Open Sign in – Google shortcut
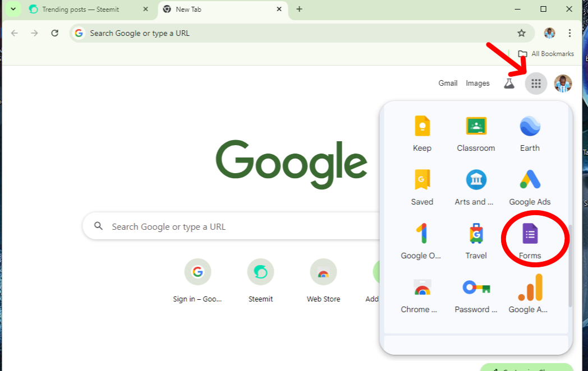Screen dimensions: 588x371 [197, 281]
